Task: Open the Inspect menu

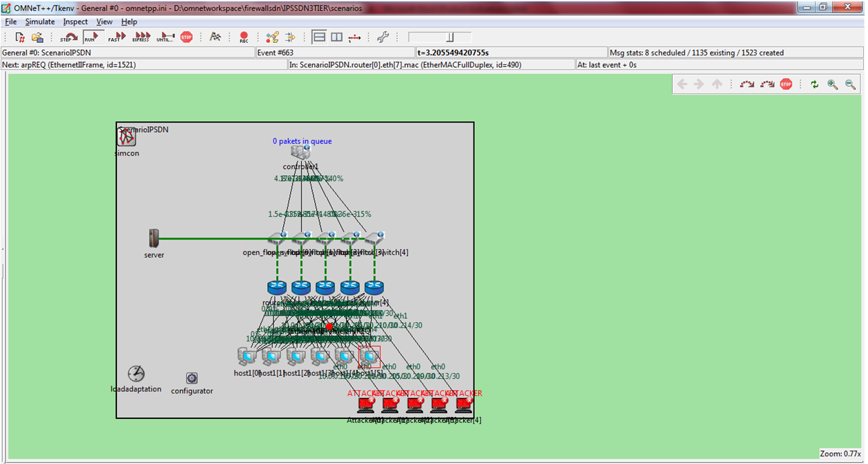Action: [75, 22]
